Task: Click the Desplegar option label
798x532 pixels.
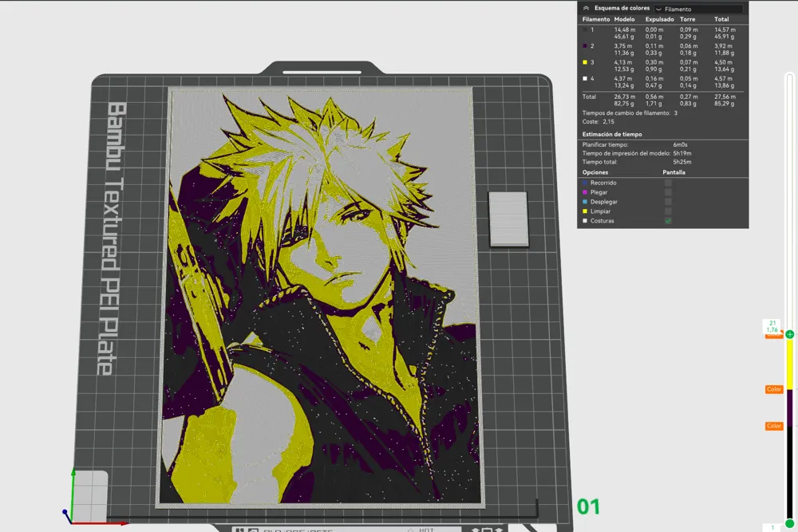Action: (604, 202)
